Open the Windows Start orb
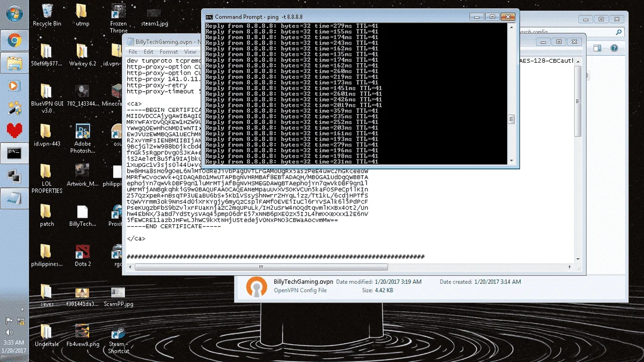 13,13
